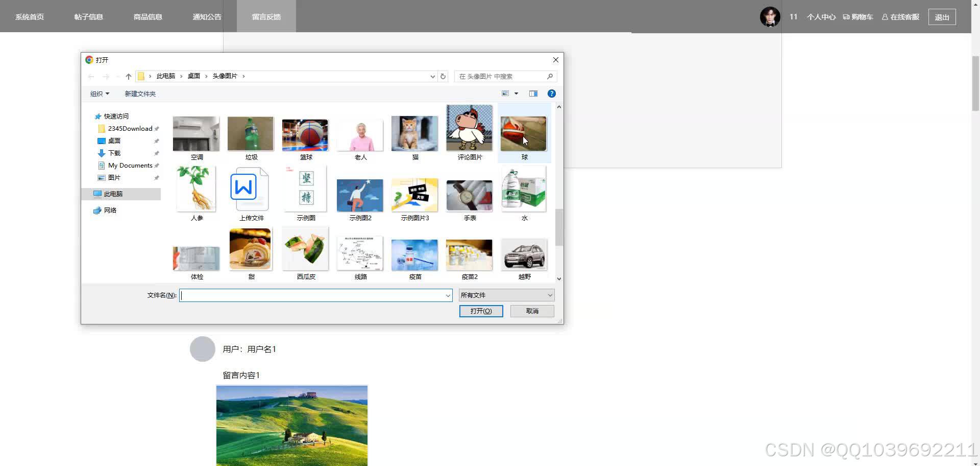Click the 退出 logout button
Screen dimensions: 980x466
(x=942, y=17)
